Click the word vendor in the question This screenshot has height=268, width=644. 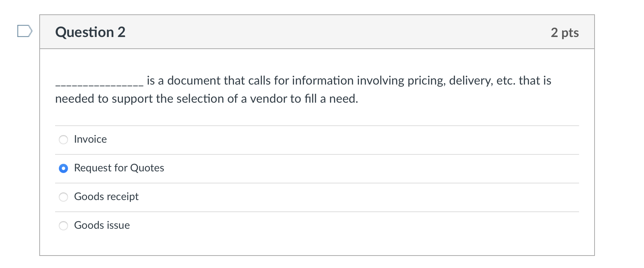pyautogui.click(x=269, y=99)
